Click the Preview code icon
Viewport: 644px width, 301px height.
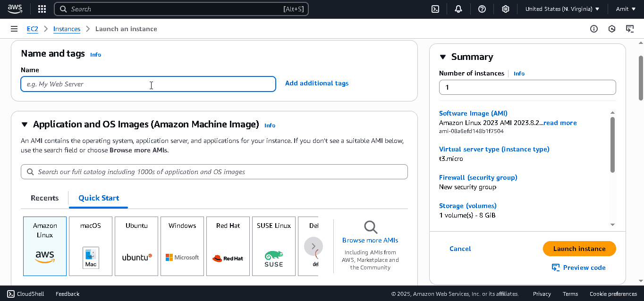coord(556,268)
